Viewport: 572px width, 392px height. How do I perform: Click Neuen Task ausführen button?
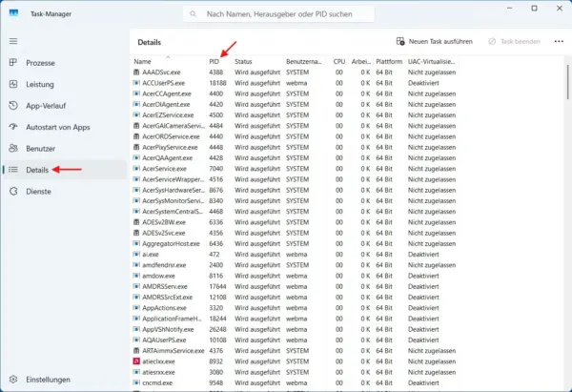(x=435, y=42)
